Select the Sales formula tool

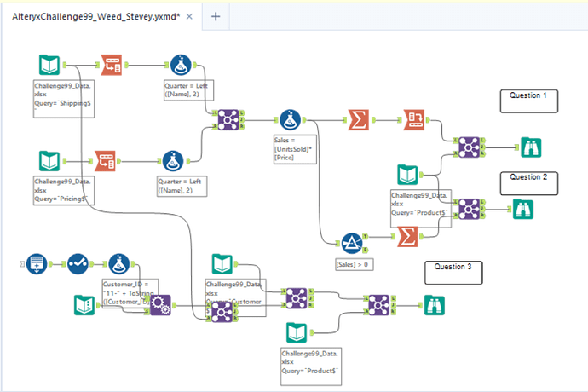pyautogui.click(x=291, y=119)
